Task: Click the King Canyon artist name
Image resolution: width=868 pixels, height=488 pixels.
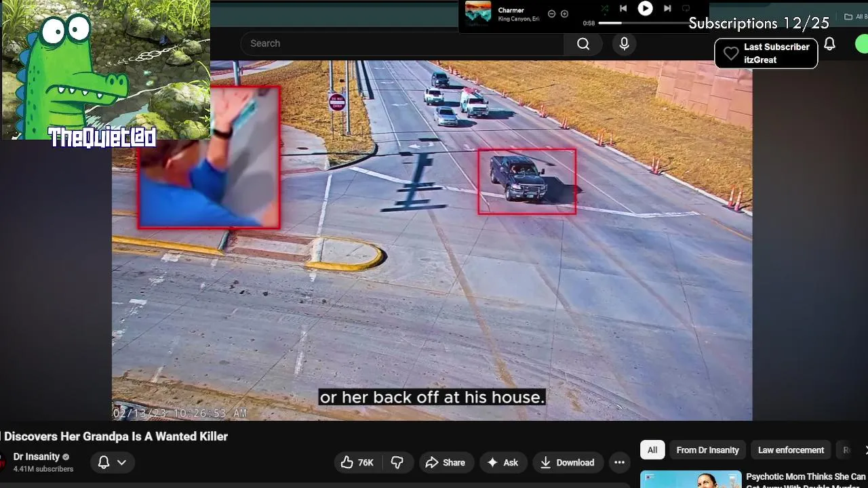Action: click(x=519, y=19)
